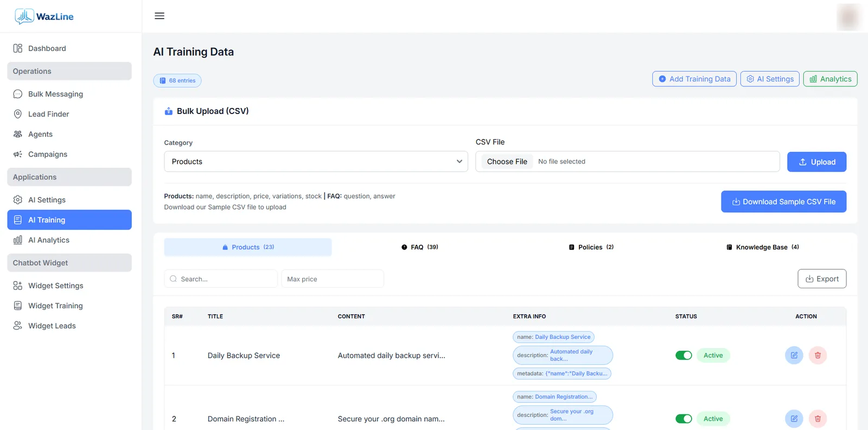Click the WazLine logo

(44, 16)
